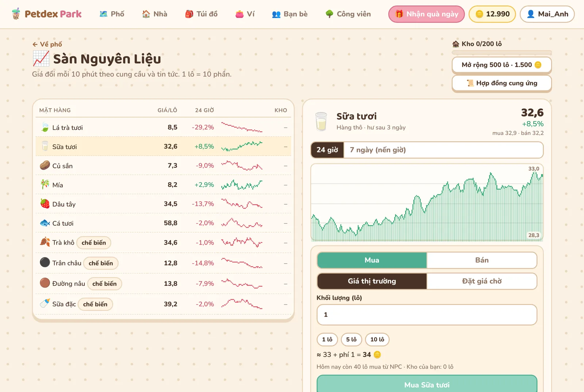584x392 pixels.
Task: Visit the Công viên page
Action: (348, 14)
